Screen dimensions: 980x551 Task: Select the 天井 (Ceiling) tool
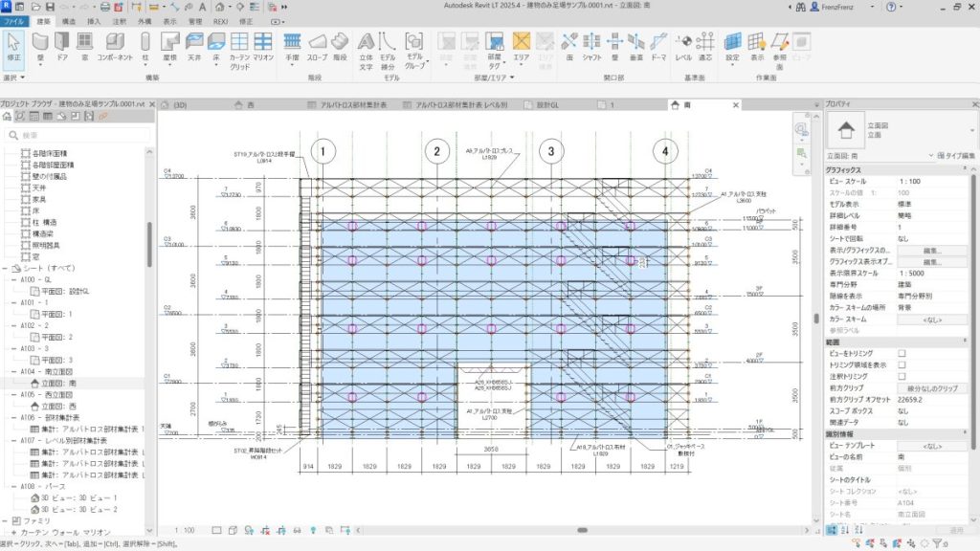point(194,44)
